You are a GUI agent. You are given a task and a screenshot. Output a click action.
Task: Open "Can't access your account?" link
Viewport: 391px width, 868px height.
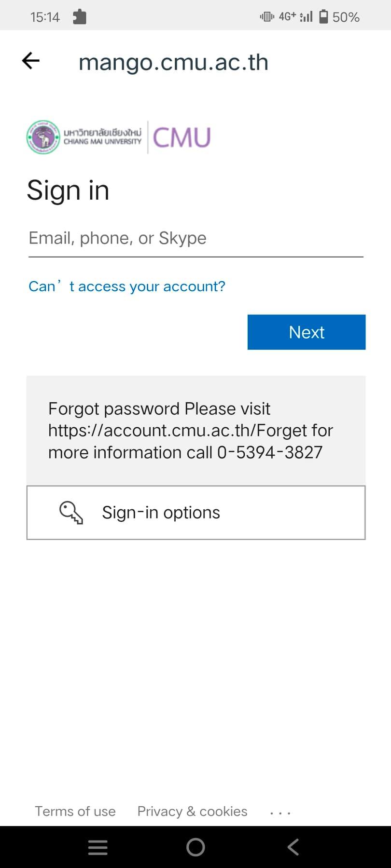127,286
